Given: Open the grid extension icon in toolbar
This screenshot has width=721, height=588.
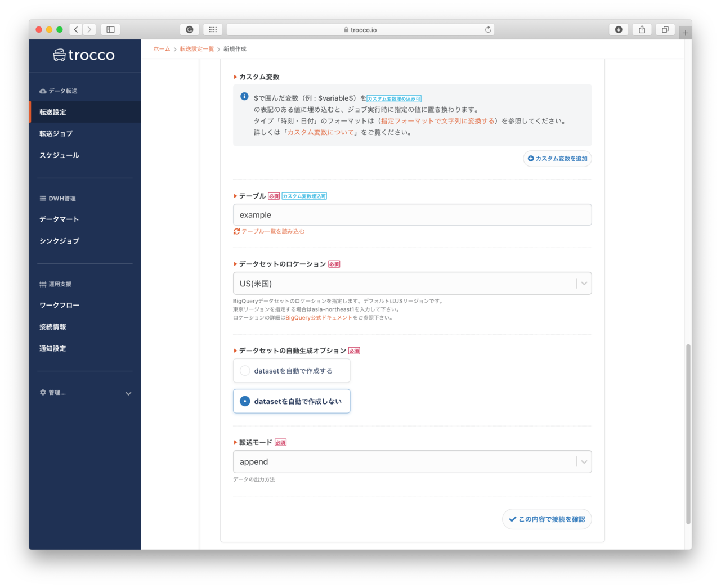Looking at the screenshot, I should [x=213, y=29].
